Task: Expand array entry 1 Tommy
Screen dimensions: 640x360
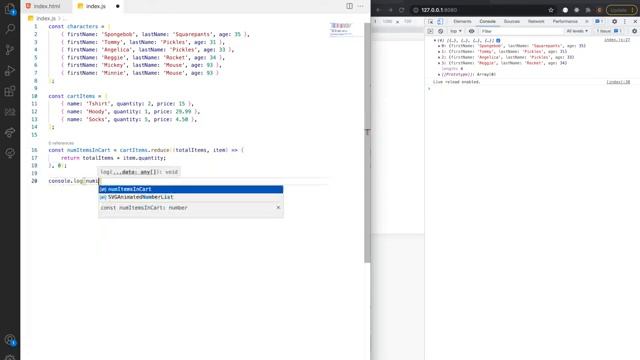Action: coord(439,52)
